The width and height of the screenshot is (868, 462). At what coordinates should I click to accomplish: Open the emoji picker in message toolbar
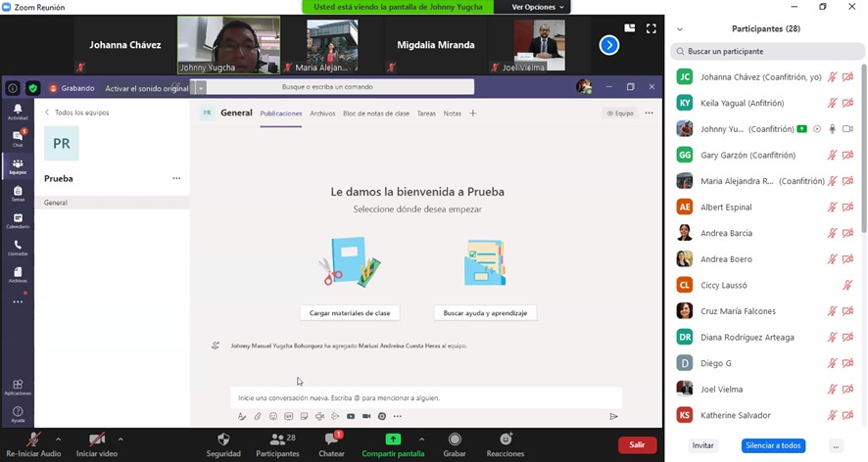coord(273,416)
